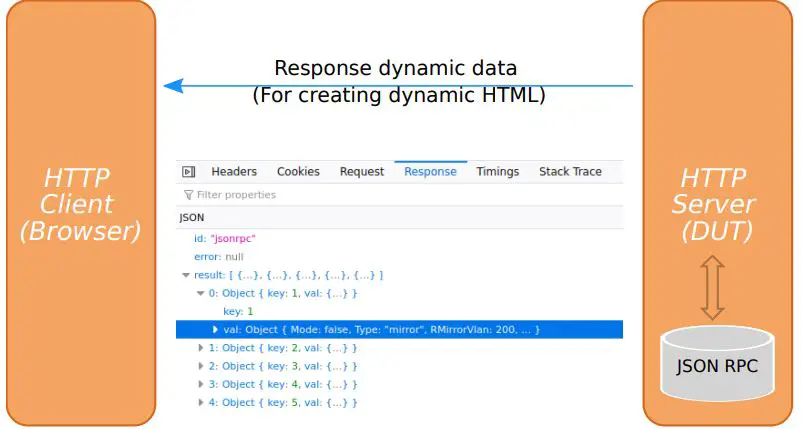803x429 pixels.
Task: Open the Headers tab
Action: [234, 172]
